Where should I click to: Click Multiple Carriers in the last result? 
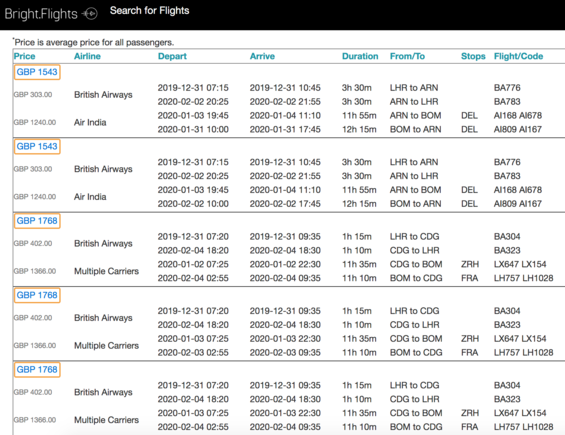(x=106, y=420)
